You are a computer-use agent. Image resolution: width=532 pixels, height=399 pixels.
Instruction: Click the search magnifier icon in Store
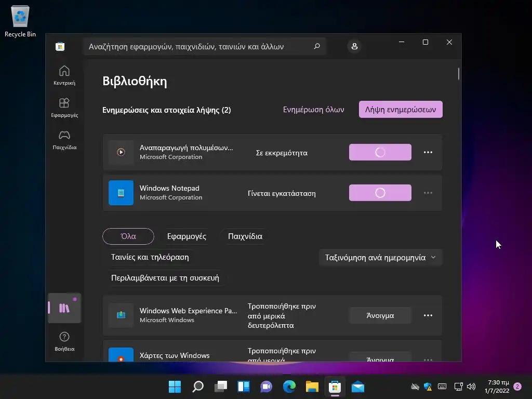pyautogui.click(x=317, y=46)
